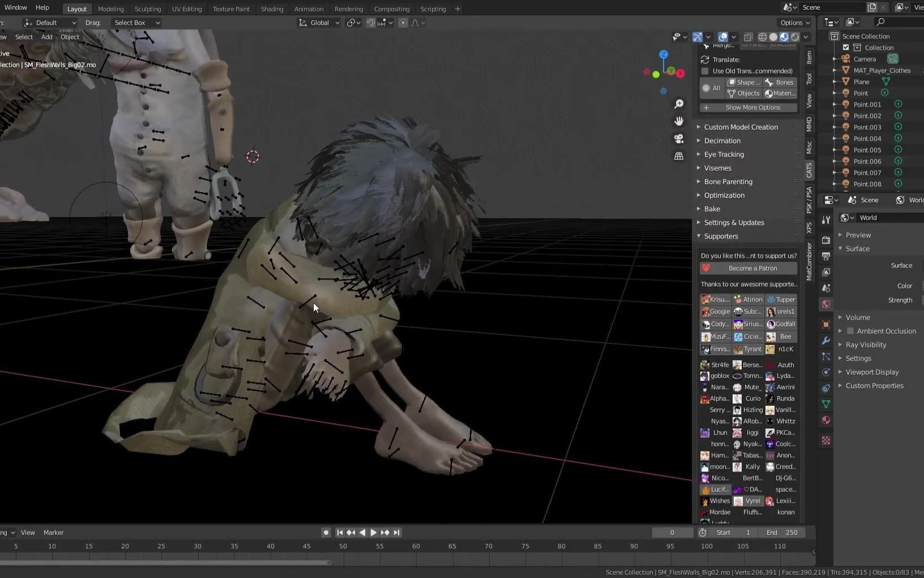This screenshot has width=924, height=578.
Task: Play animation forward button
Action: click(374, 533)
